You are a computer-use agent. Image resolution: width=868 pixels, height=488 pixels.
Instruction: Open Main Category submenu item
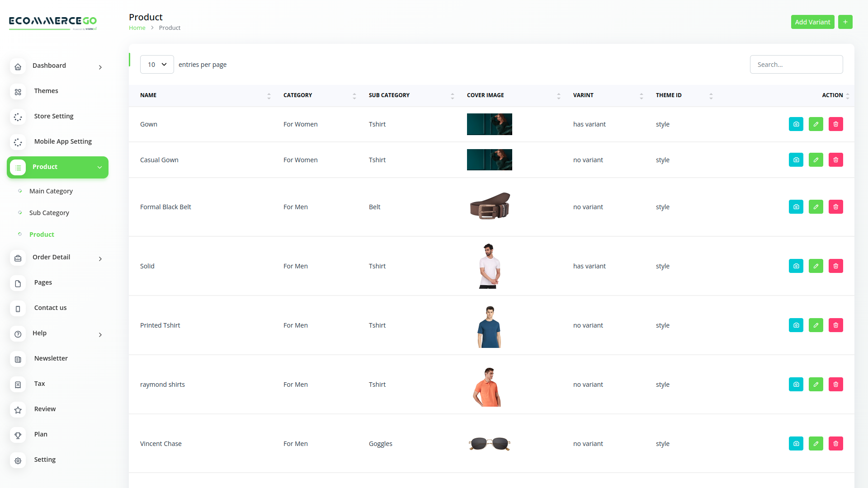(51, 191)
